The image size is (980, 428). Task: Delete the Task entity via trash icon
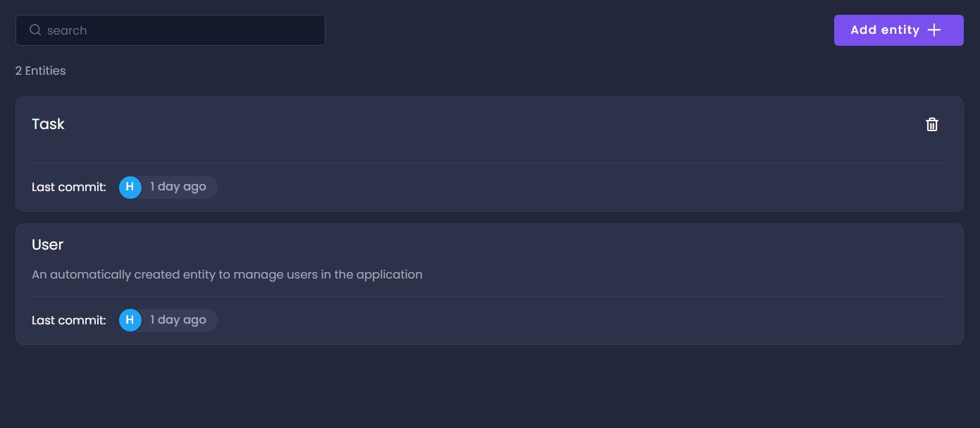(931, 125)
